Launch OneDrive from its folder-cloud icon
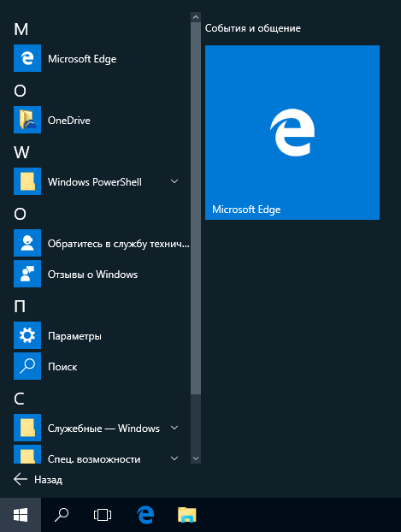 [27, 120]
